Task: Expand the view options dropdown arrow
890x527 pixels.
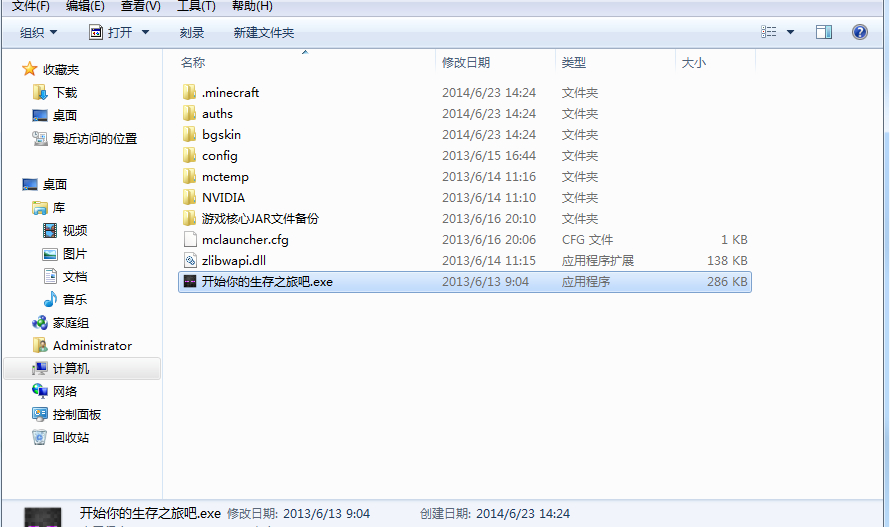Action: (x=790, y=32)
